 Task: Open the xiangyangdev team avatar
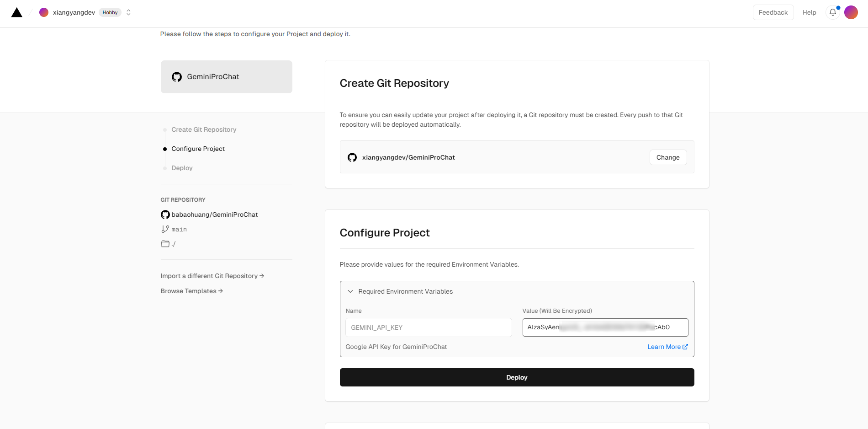pyautogui.click(x=44, y=12)
